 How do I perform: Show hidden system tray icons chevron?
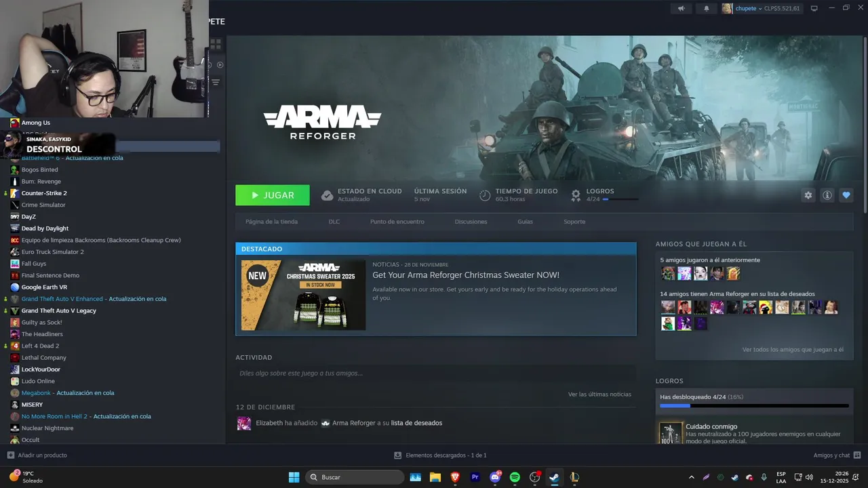coord(691,477)
